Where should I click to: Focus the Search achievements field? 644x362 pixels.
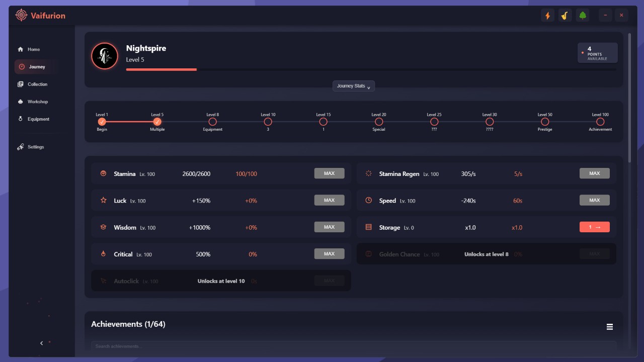coord(353,346)
